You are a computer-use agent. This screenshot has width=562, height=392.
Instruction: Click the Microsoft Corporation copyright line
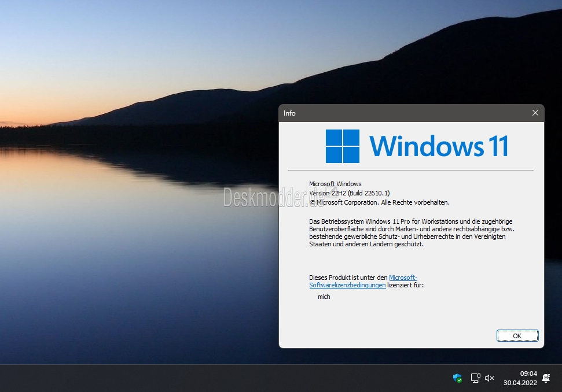coord(379,202)
